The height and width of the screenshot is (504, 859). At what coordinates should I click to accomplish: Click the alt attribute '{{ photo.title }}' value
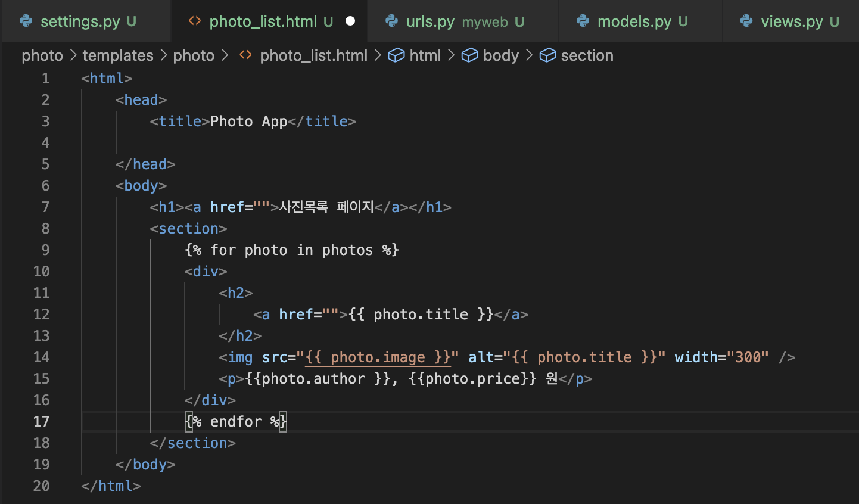click(x=584, y=357)
